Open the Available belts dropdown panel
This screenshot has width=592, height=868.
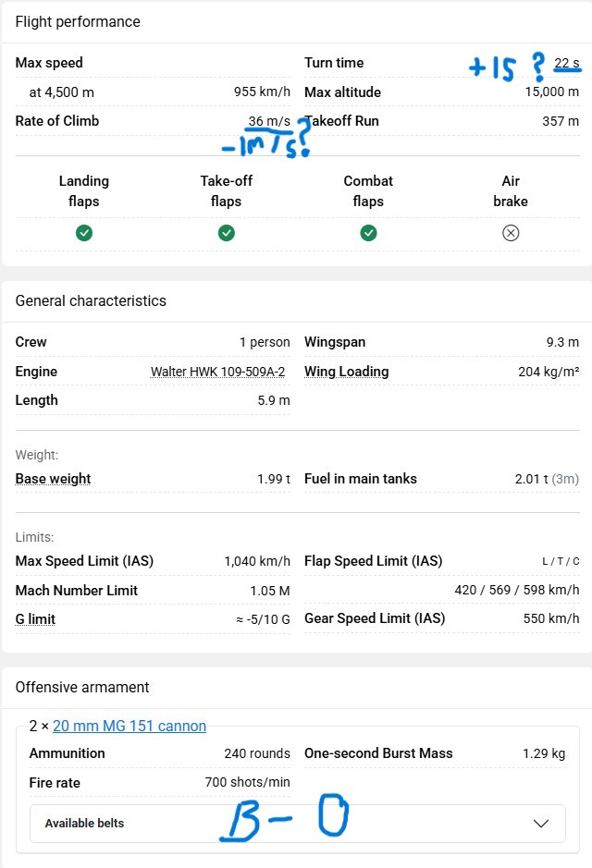(297, 824)
